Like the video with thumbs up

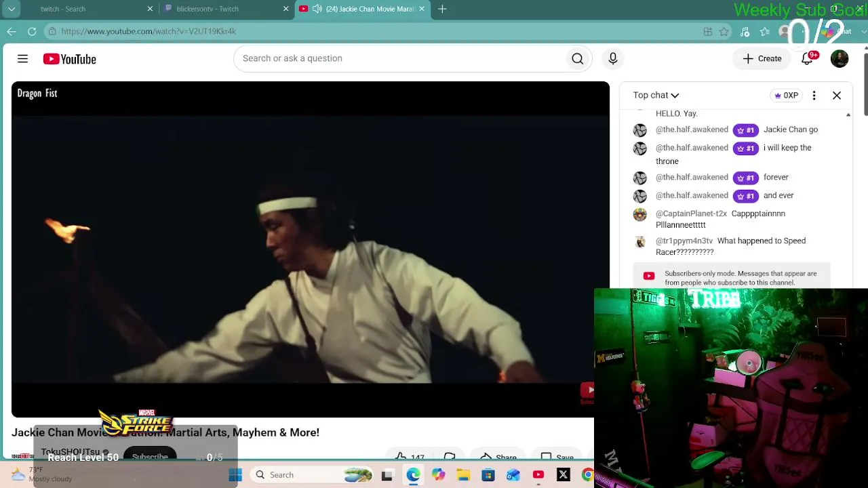point(408,457)
